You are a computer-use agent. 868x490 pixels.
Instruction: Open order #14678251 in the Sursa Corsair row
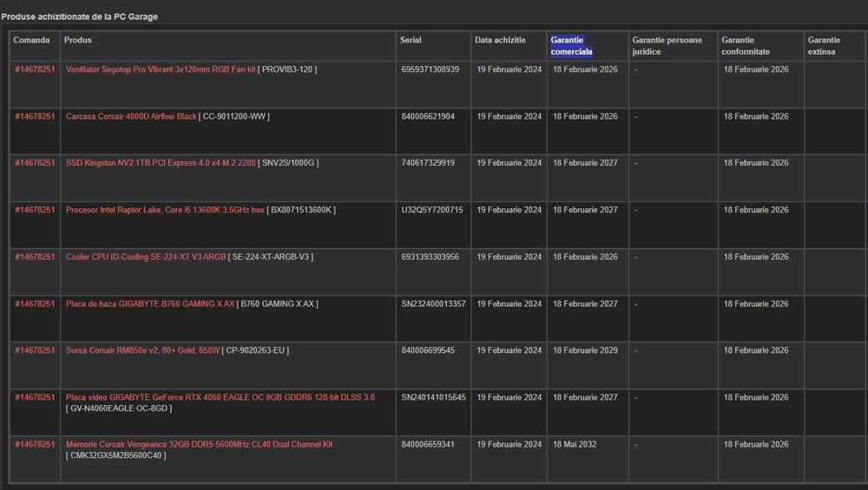click(35, 350)
